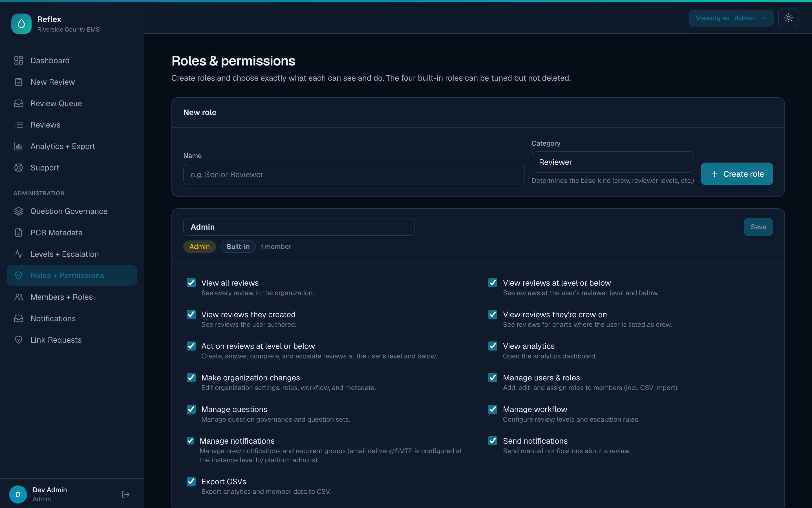Viewport: 812px width, 508px height.
Task: Click the yellow Admin category badge
Action: 200,247
